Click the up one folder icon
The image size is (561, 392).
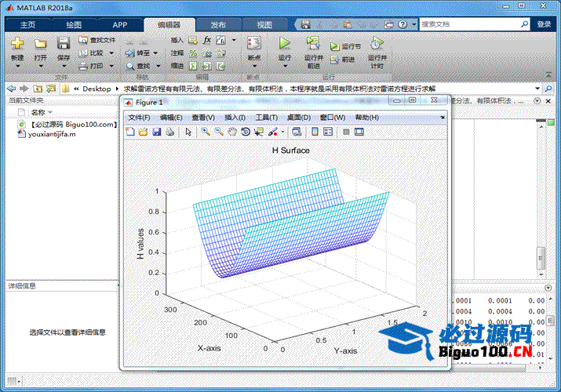38,89
